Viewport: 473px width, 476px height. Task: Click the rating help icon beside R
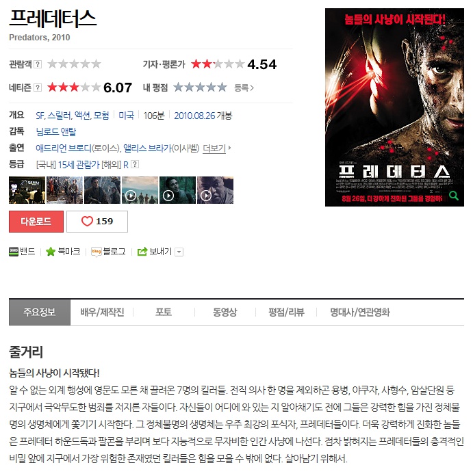tap(135, 164)
